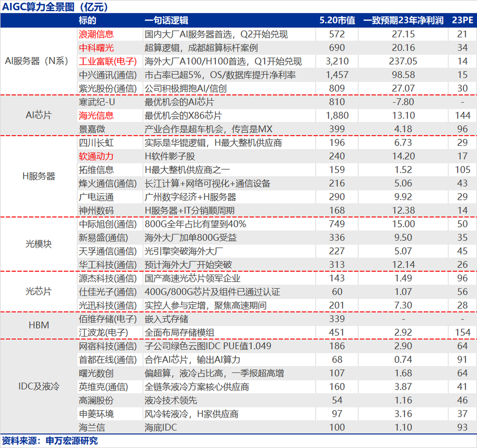Click the 首都在线(通信) cell

click(108, 360)
